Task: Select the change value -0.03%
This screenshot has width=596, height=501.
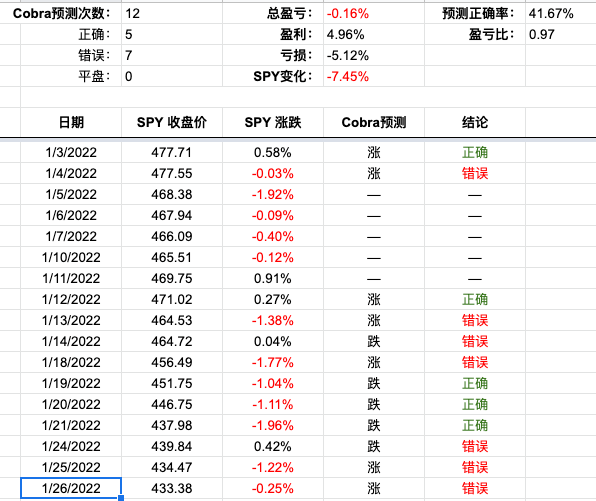Action: (273, 173)
